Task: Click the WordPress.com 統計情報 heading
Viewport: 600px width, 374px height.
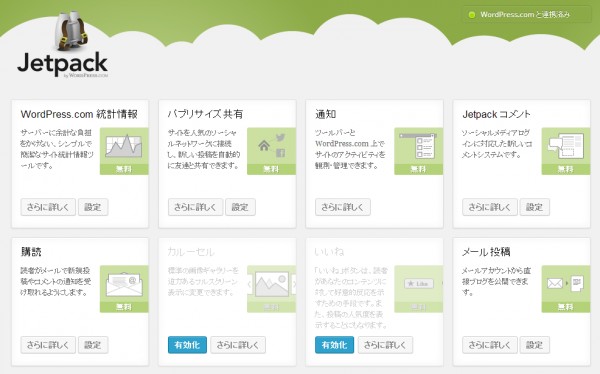Action: [79, 114]
